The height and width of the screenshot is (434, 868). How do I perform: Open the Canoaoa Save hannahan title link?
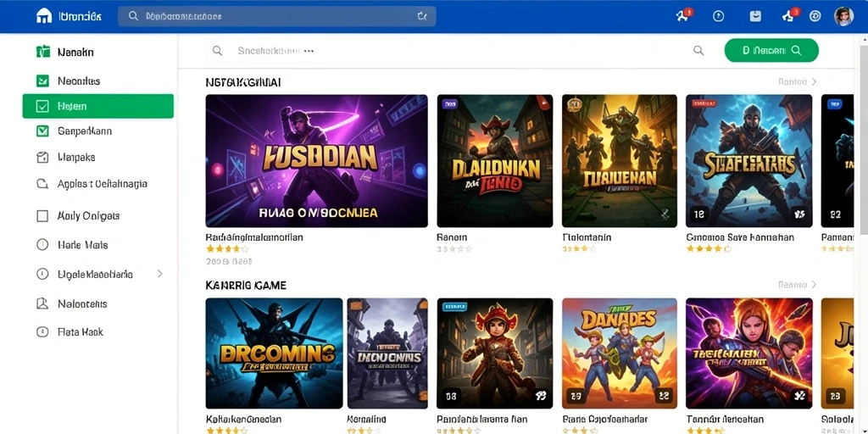740,237
